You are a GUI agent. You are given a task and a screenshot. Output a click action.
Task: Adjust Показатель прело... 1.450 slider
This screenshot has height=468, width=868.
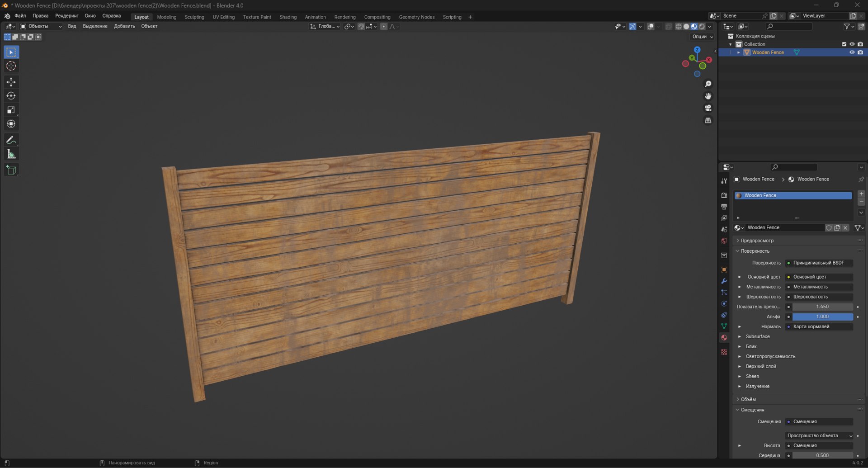pos(822,307)
